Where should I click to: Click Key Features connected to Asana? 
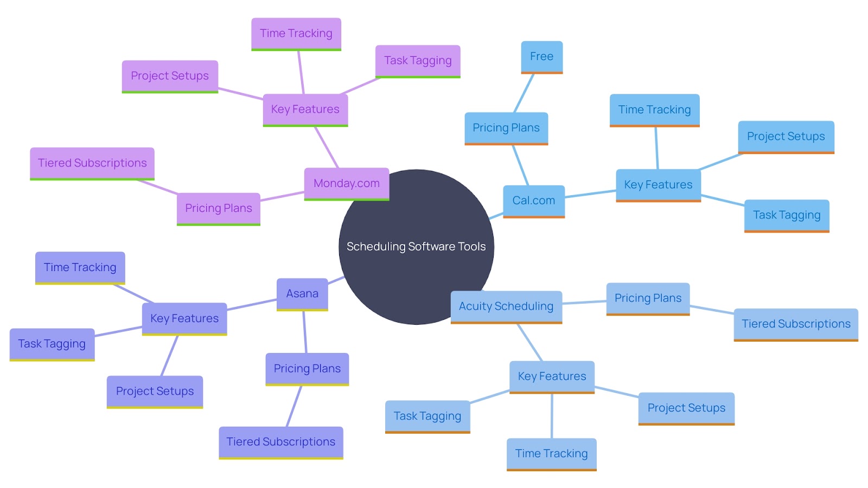coord(184,319)
